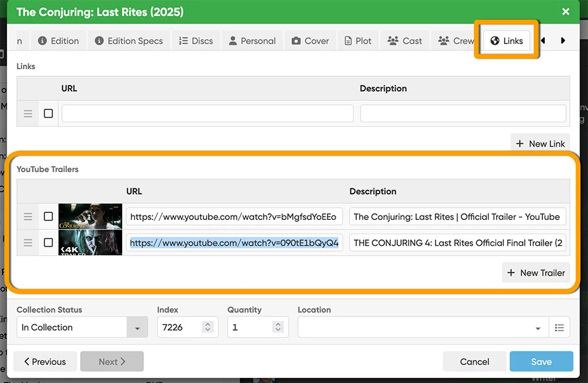Select the Official Trailer row checkbox
588x383 pixels.
point(48,216)
